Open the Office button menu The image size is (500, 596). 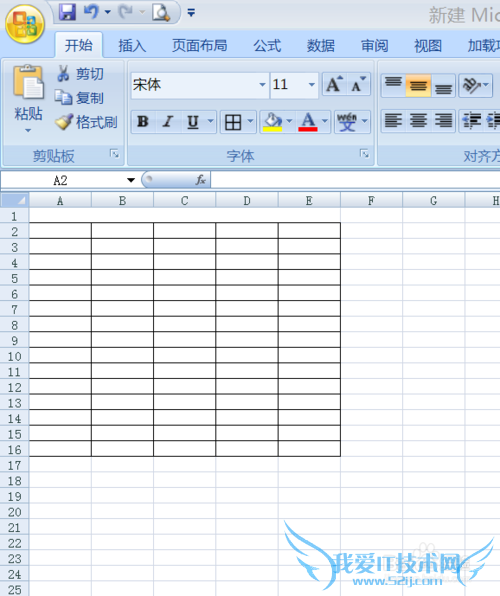click(x=25, y=24)
